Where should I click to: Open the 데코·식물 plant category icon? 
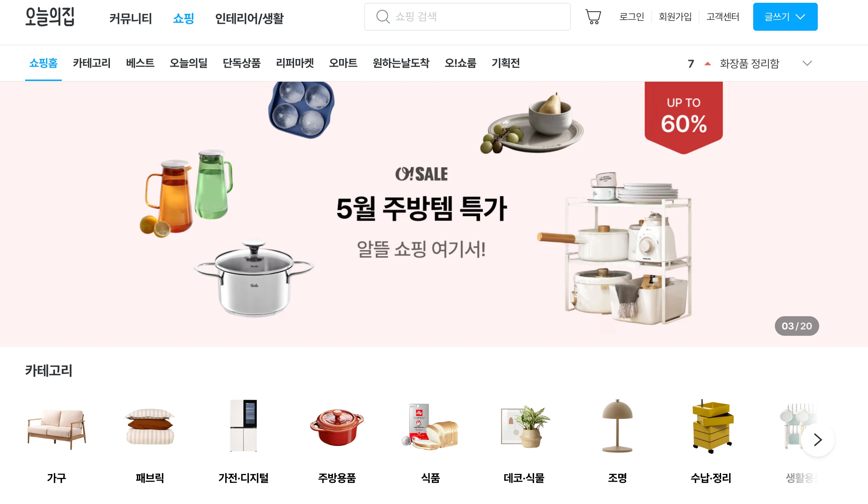tap(525, 427)
